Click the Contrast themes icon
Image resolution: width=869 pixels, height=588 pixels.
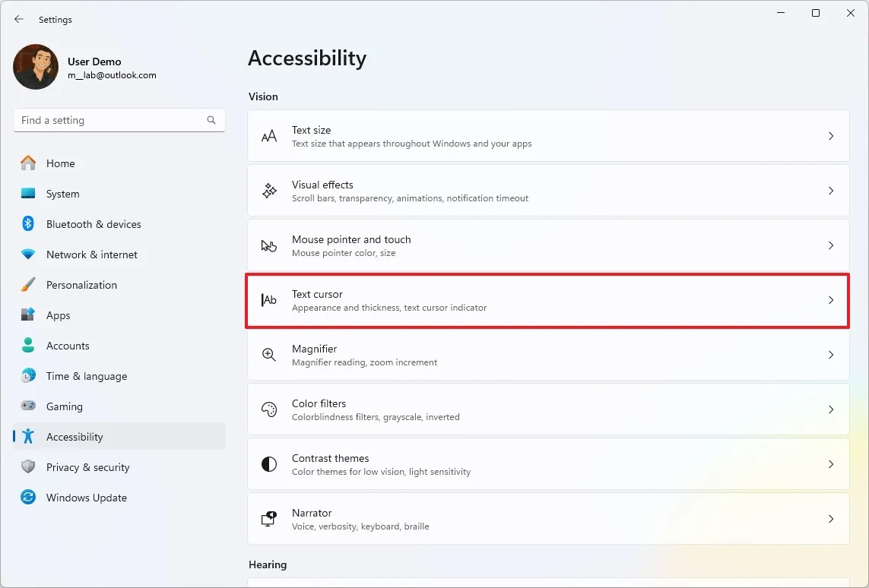[268, 464]
